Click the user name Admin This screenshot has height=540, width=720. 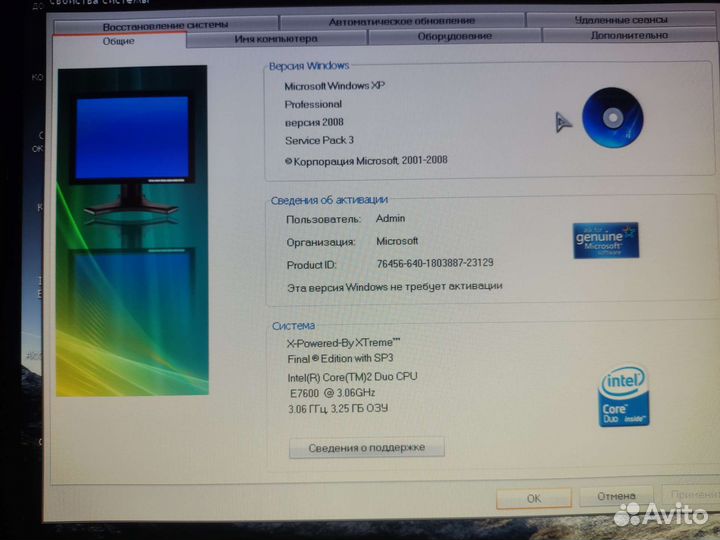390,218
